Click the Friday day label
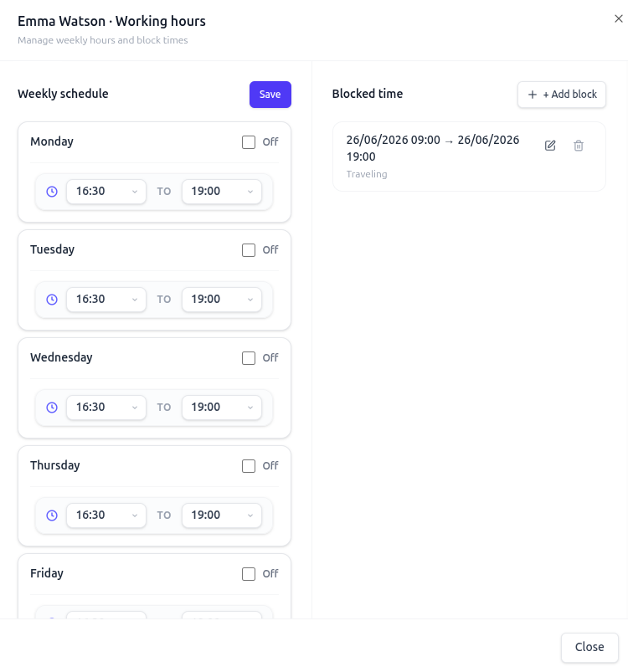 47,574
